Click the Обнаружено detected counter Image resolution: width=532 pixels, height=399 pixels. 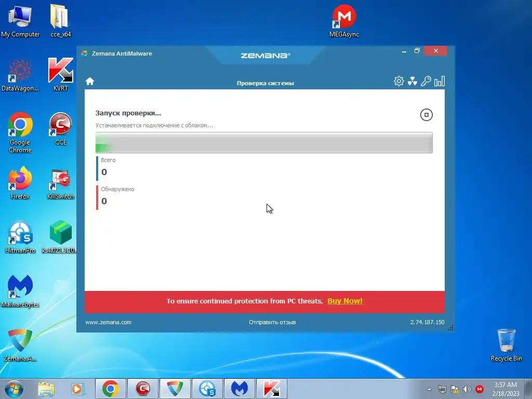115,196
